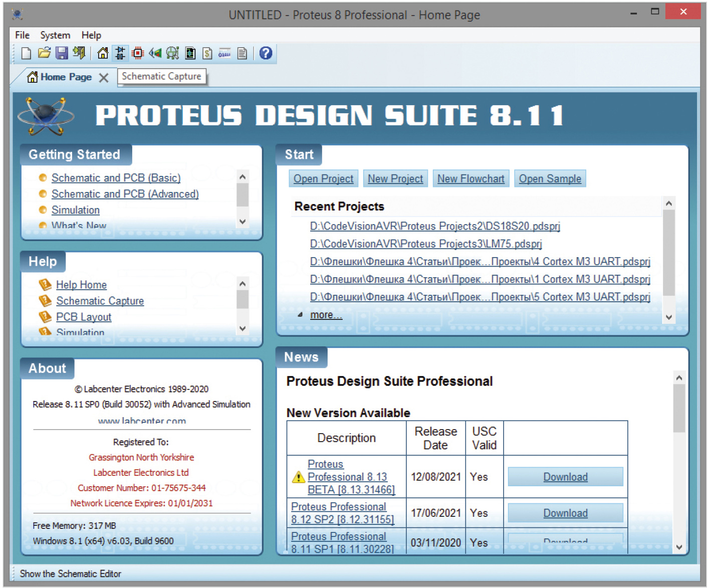Click the book icon beside PCB Layout
Screen dimensions: 708x588
pos(45,317)
